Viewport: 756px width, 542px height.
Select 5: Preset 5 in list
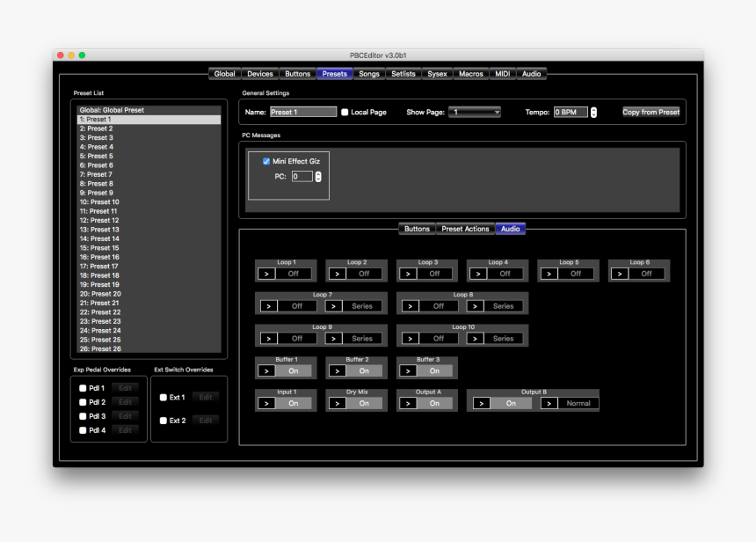tap(149, 157)
